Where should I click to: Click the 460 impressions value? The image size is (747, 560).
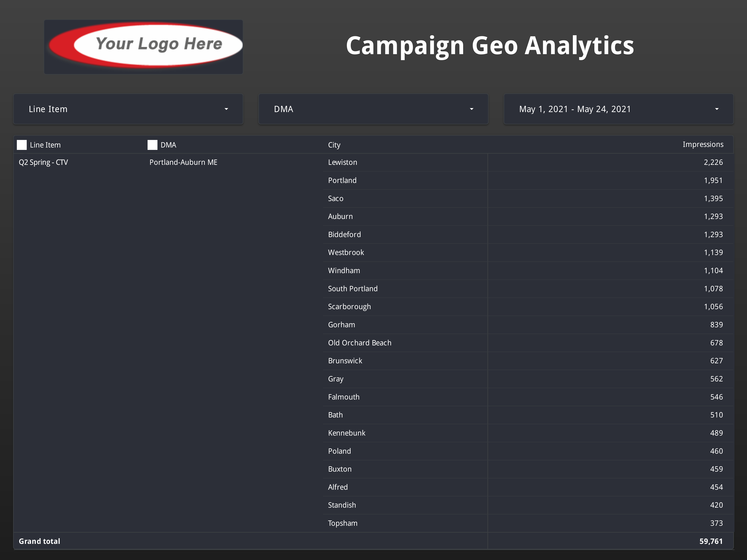pyautogui.click(x=716, y=451)
